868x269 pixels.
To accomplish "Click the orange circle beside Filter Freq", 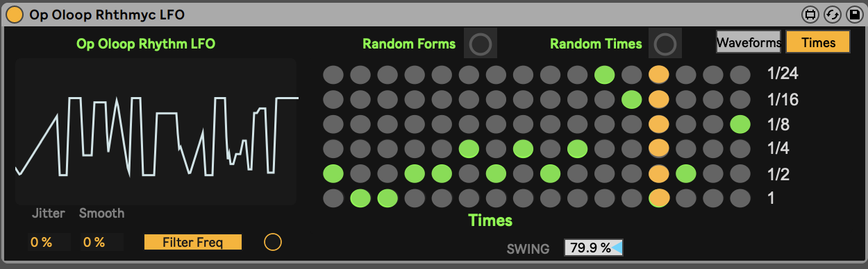I will (273, 242).
